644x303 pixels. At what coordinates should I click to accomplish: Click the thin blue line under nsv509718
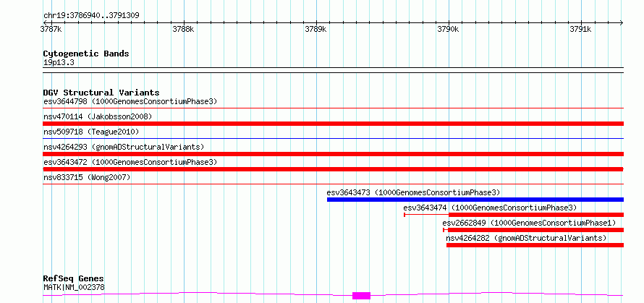click(x=333, y=139)
